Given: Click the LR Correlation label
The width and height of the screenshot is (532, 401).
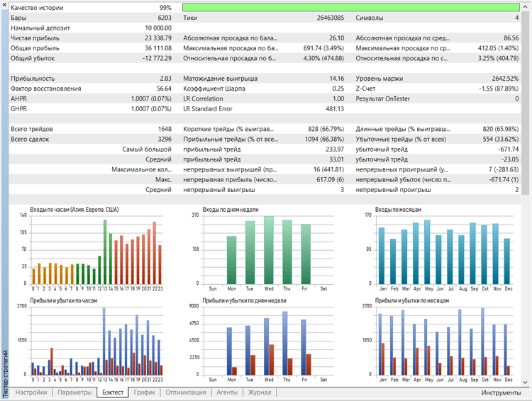Looking at the screenshot, I should pos(203,98).
